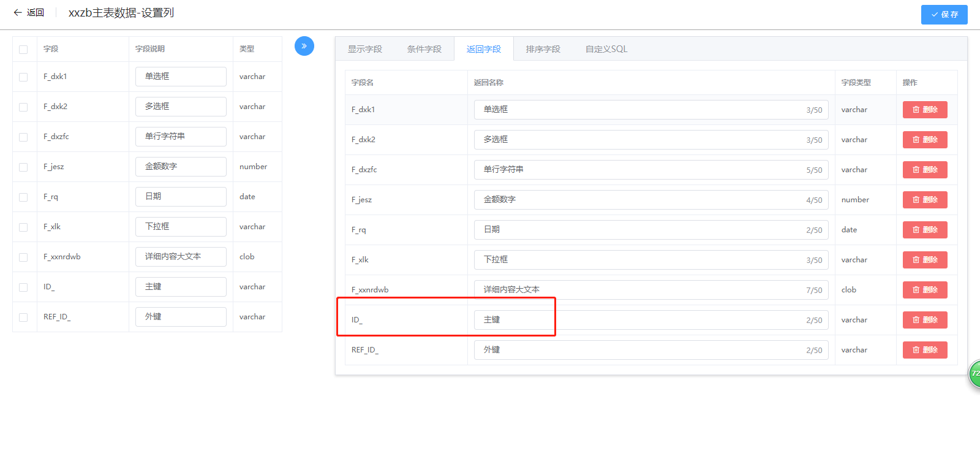Delete the F_dxzfc return field row
The height and width of the screenshot is (464, 980).
[924, 170]
